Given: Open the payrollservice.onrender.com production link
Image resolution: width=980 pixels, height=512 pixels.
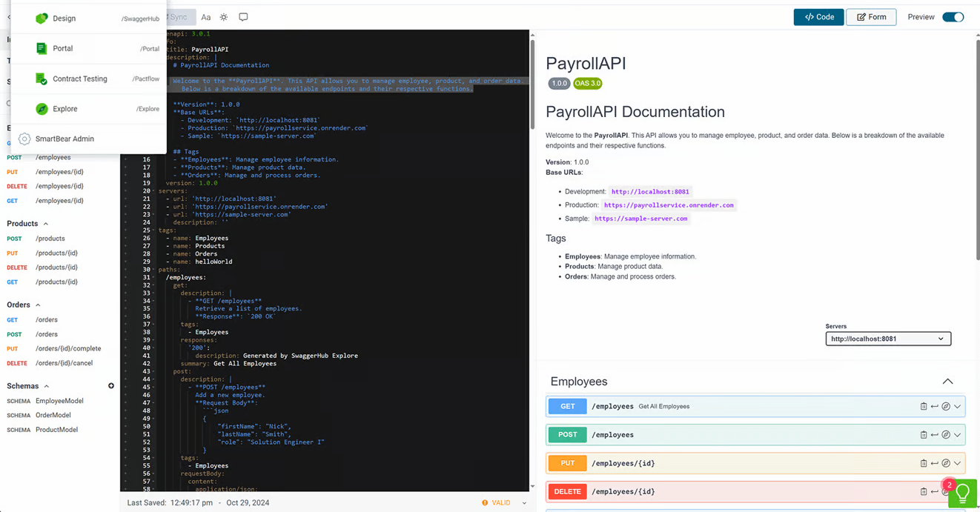Looking at the screenshot, I should click(x=668, y=205).
